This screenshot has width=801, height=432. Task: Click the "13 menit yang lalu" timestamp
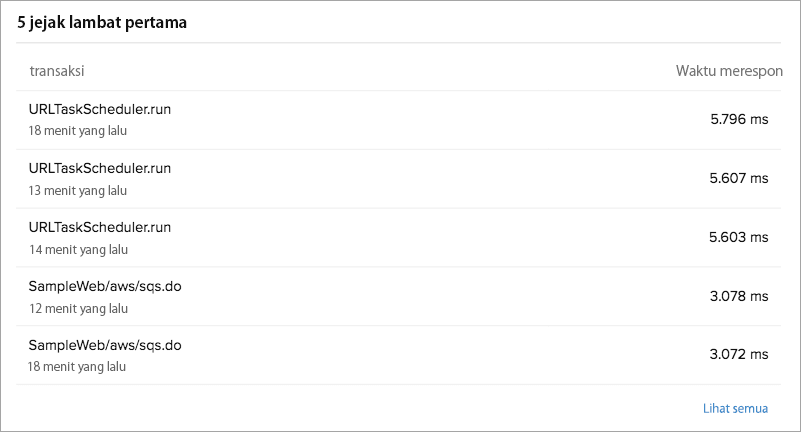click(78, 190)
